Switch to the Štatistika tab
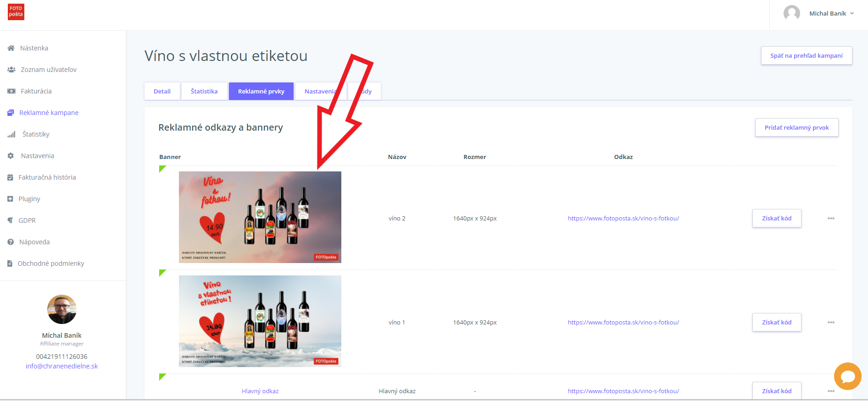 click(x=204, y=91)
